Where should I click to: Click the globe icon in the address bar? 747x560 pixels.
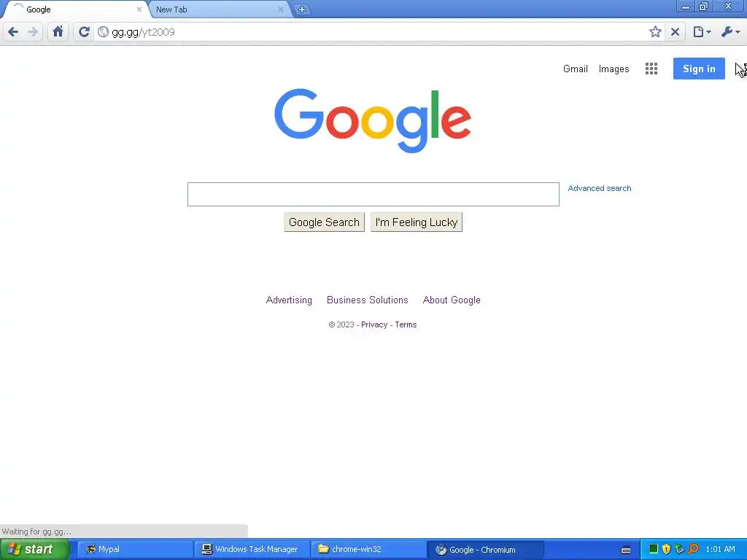[103, 32]
